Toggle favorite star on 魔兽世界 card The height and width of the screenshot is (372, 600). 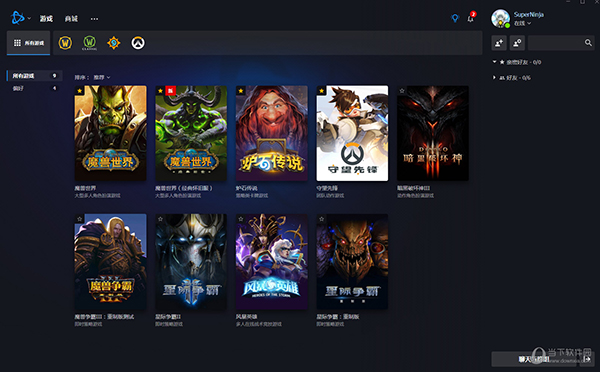(x=79, y=91)
